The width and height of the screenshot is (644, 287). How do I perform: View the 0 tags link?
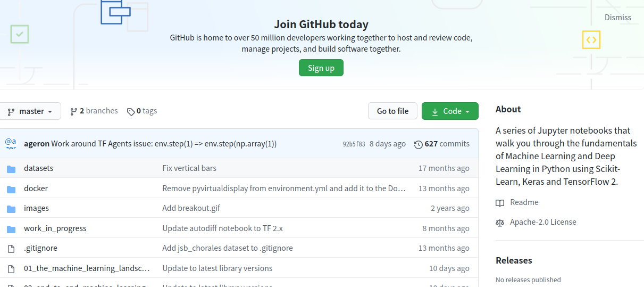coord(142,111)
